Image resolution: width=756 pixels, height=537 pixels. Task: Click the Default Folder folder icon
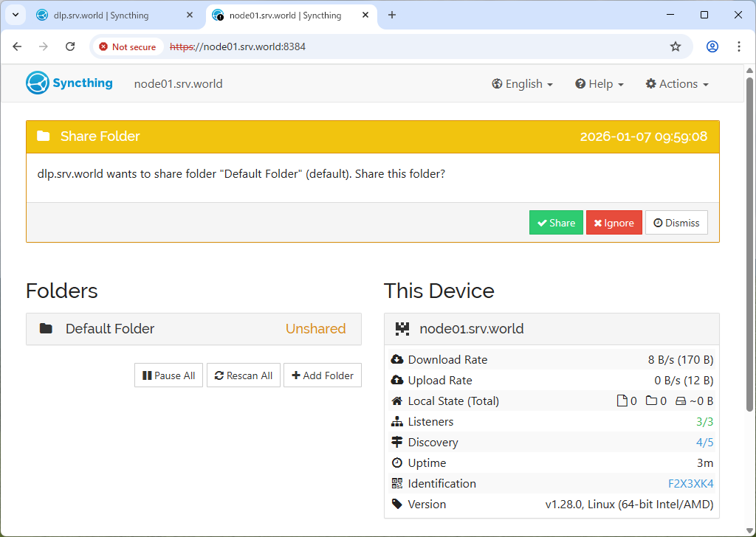tap(46, 329)
